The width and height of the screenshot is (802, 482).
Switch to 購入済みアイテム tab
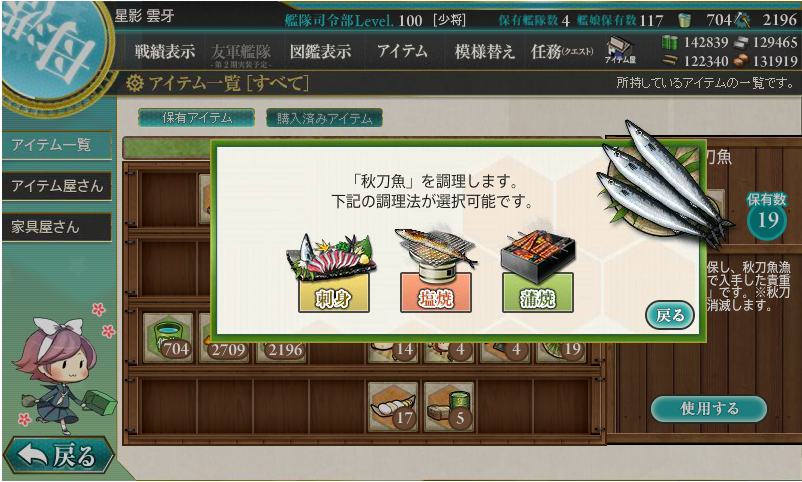[324, 118]
